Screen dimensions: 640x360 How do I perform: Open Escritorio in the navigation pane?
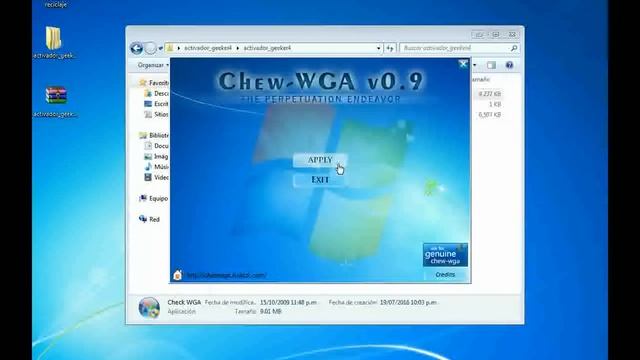(157, 104)
